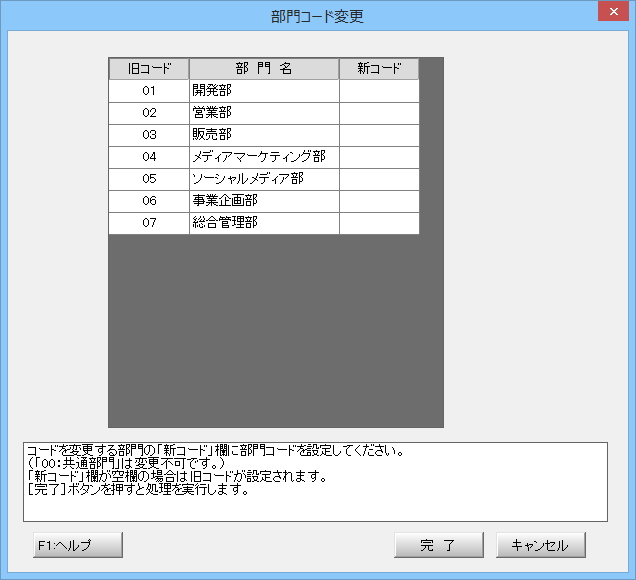Click old code 07 cell
Image resolution: width=636 pixels, height=580 pixels.
click(x=149, y=223)
